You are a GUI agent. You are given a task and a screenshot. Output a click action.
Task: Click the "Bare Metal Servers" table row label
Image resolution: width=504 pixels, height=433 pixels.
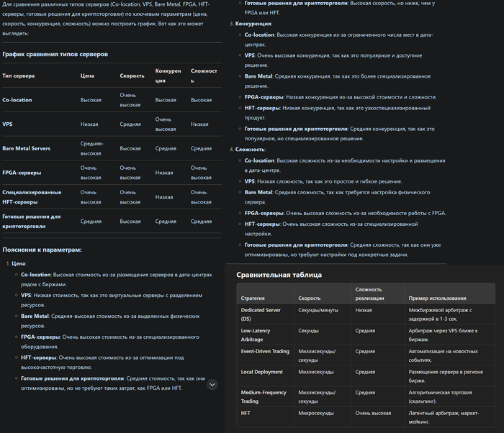pos(27,148)
